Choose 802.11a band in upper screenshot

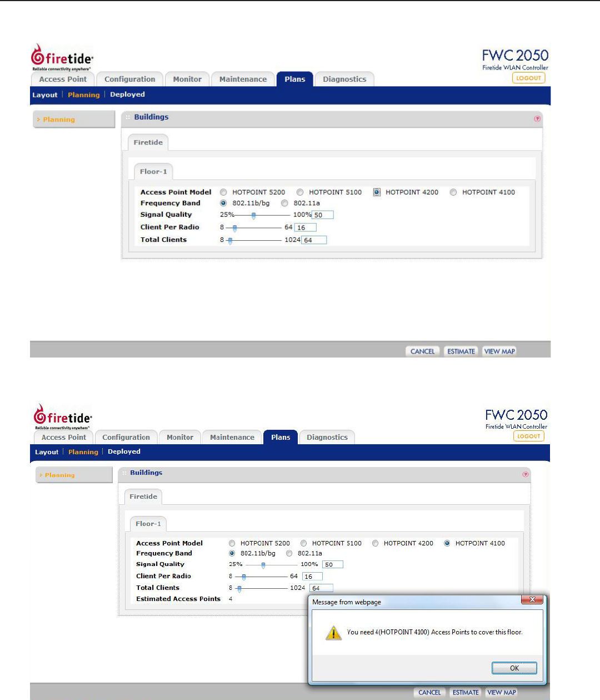pyautogui.click(x=284, y=203)
